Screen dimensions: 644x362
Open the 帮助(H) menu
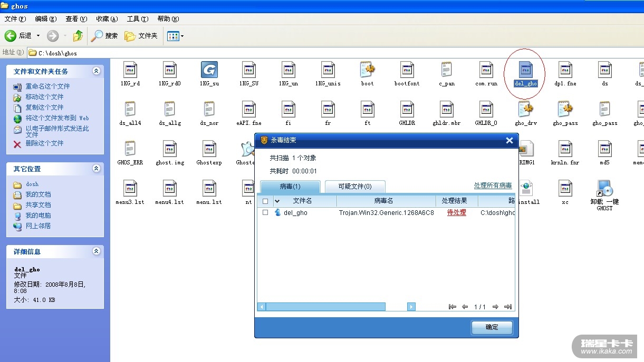click(x=168, y=19)
